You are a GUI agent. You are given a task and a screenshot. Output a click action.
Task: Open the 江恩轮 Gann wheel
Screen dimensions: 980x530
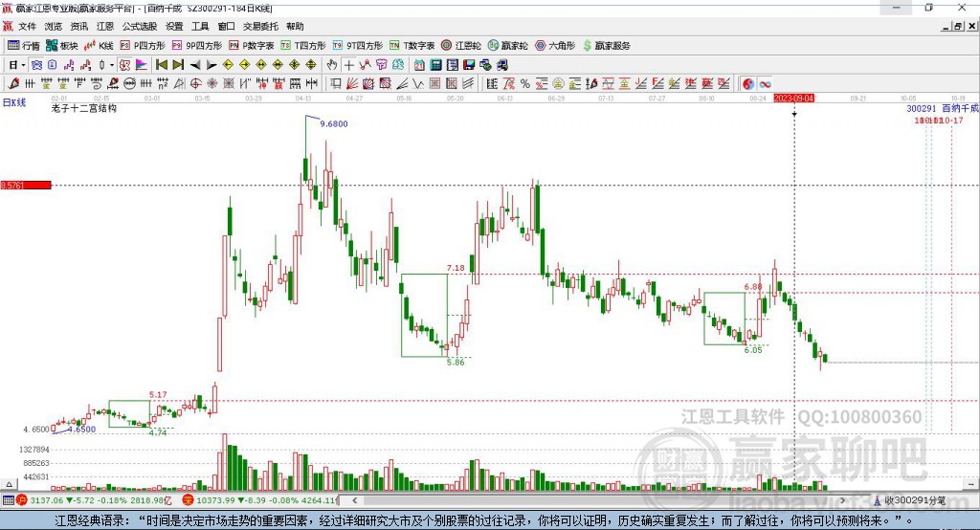click(461, 46)
